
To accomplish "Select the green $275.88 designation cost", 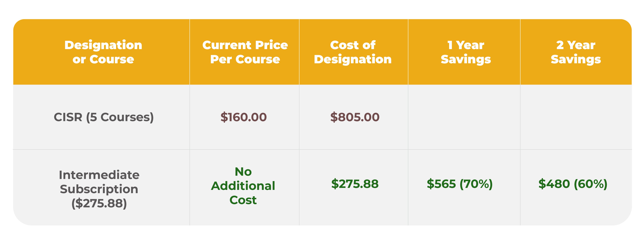I will (355, 184).
